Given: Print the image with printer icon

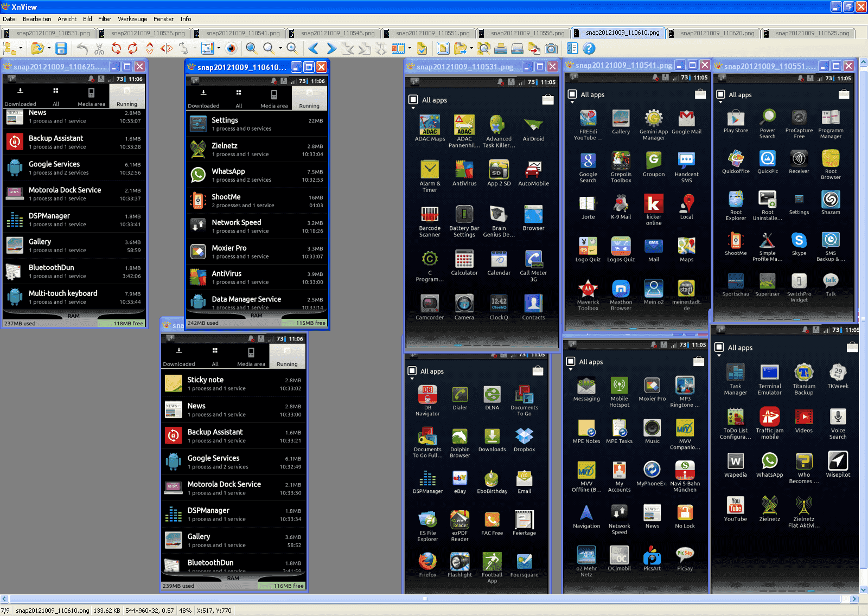Looking at the screenshot, I should click(x=501, y=49).
